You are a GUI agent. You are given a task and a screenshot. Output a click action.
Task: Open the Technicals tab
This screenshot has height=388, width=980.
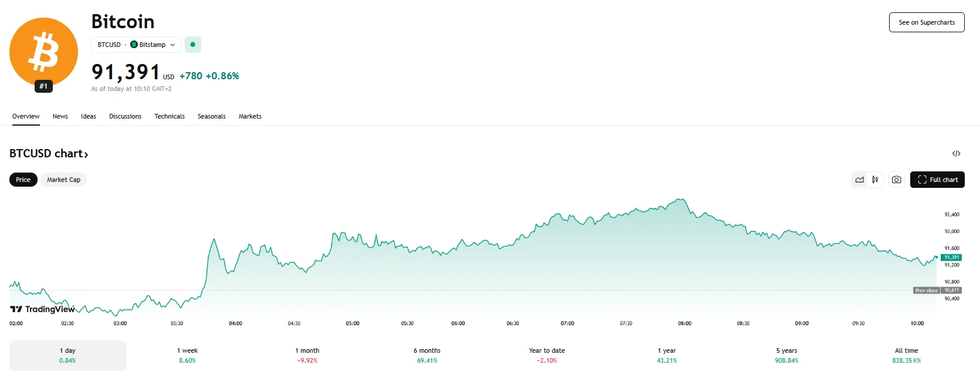(x=169, y=116)
